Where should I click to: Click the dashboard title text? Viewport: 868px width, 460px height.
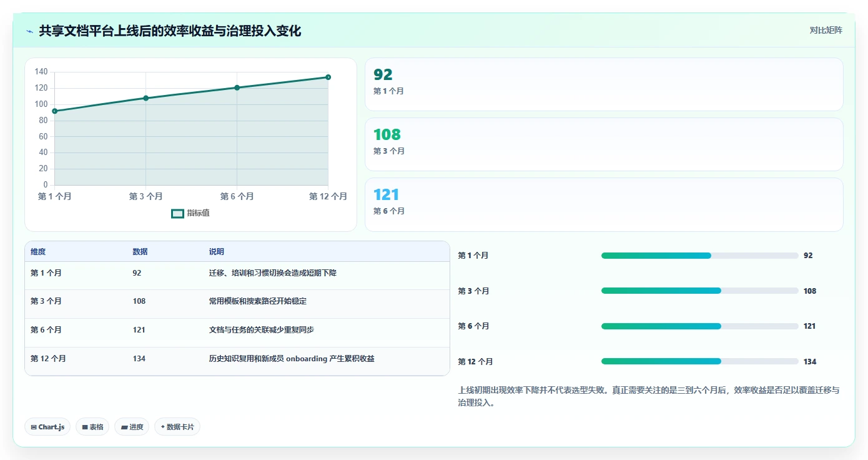[170, 31]
